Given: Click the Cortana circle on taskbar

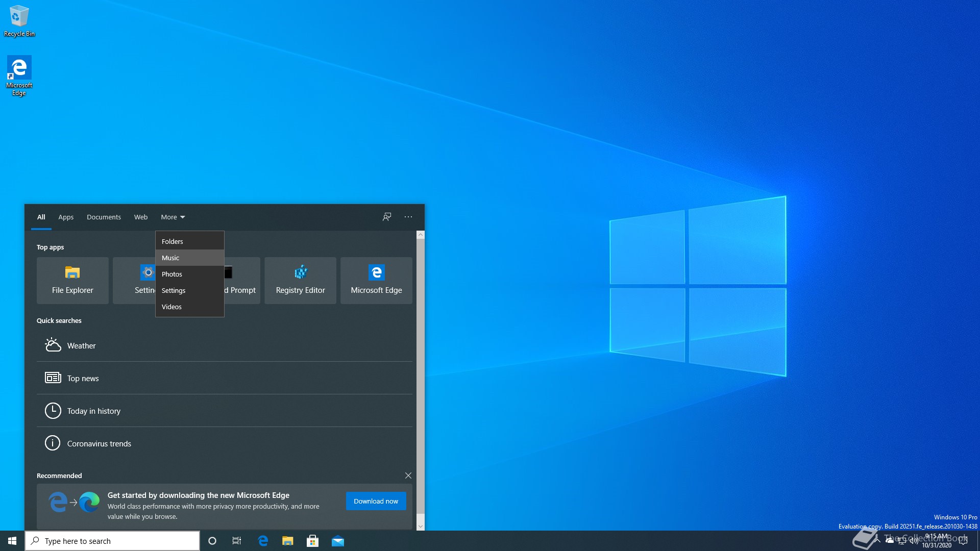Looking at the screenshot, I should [212, 541].
